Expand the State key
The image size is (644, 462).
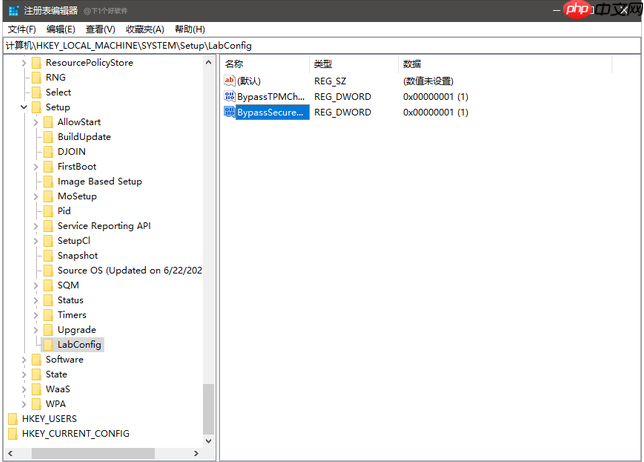24,375
